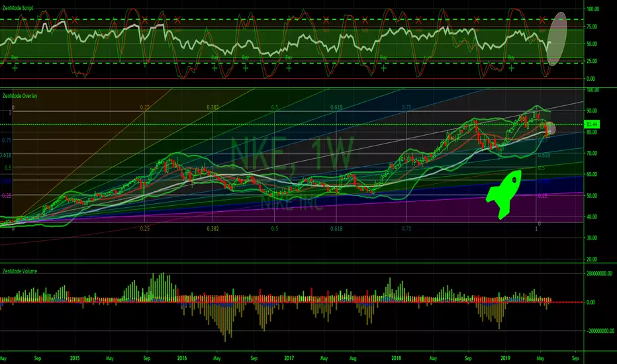Click the ZenMode Overlay pane title

click(20, 96)
